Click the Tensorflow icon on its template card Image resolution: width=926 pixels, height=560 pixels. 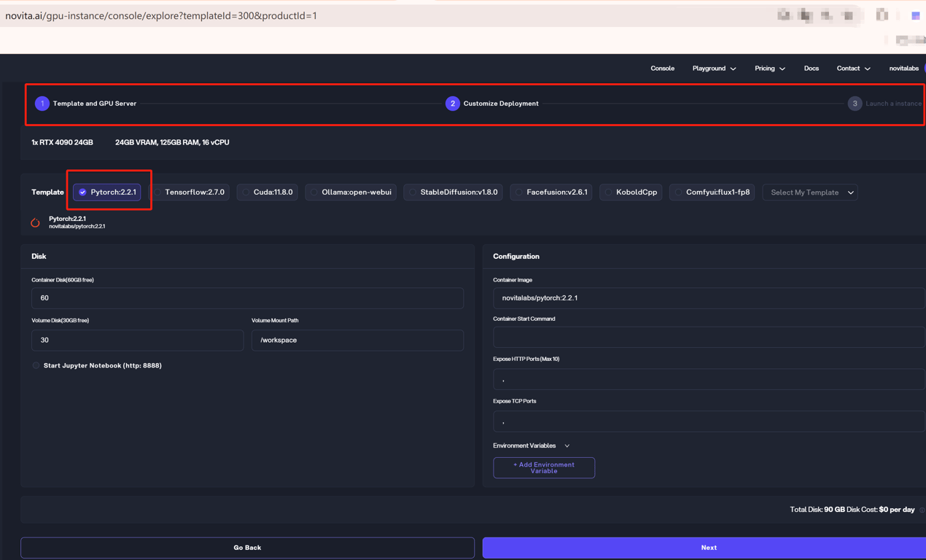156,192
